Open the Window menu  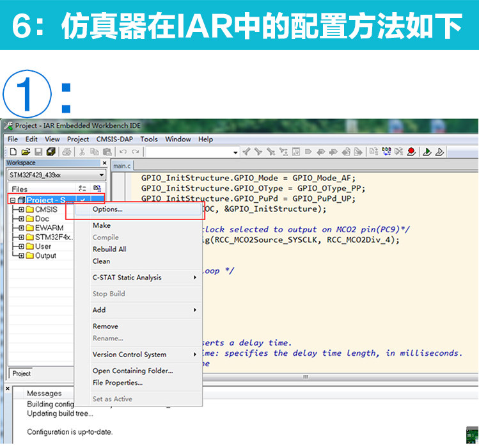(178, 139)
